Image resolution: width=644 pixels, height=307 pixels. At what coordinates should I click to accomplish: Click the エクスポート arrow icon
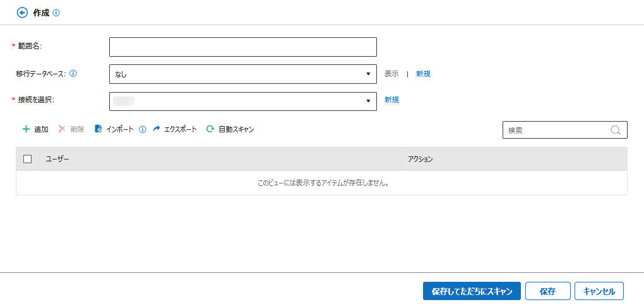coord(157,129)
